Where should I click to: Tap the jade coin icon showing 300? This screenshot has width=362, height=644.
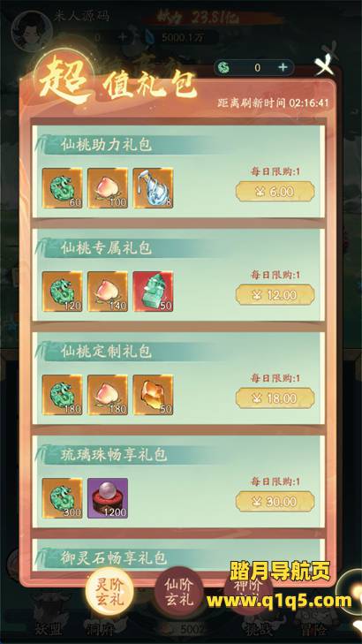click(62, 498)
